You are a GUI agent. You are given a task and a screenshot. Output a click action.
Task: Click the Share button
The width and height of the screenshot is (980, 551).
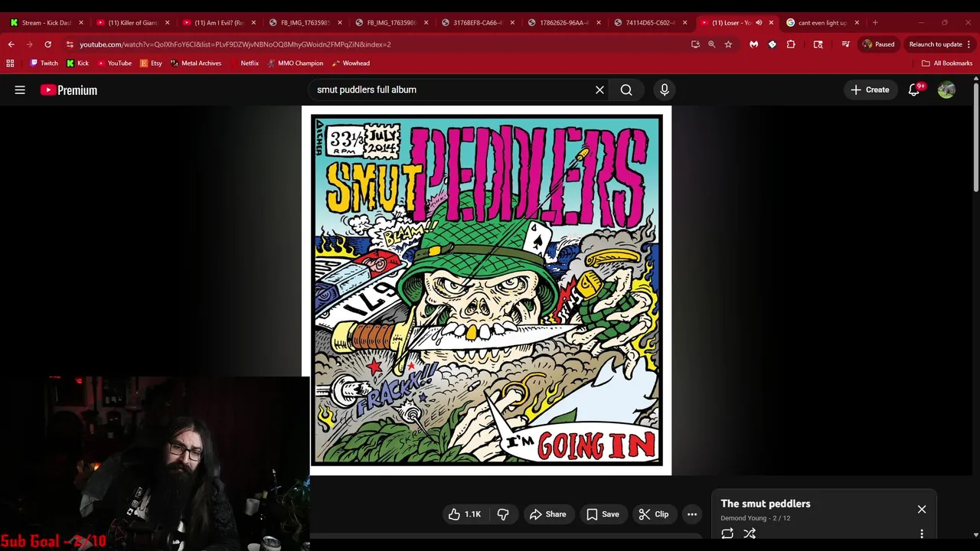pos(547,514)
